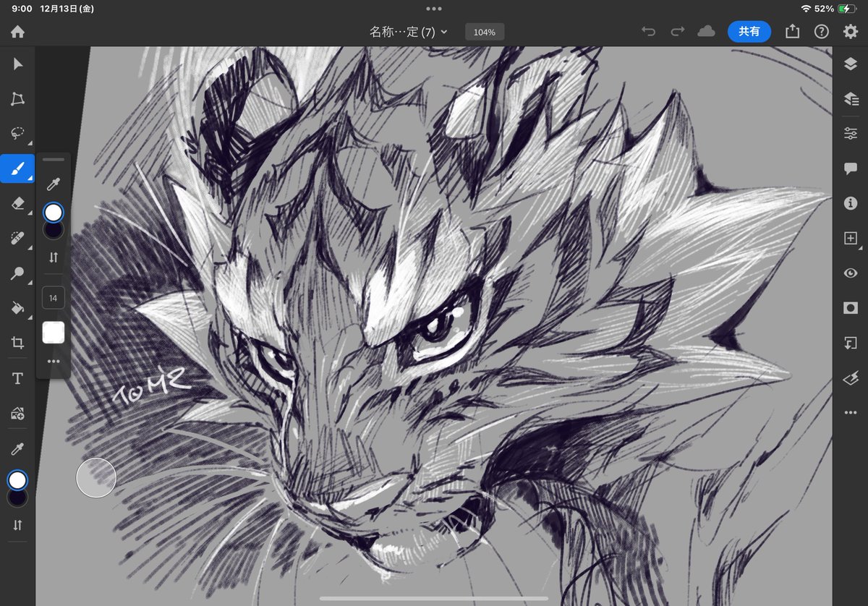The width and height of the screenshot is (868, 606).
Task: Open the Help question mark
Action: pos(821,32)
